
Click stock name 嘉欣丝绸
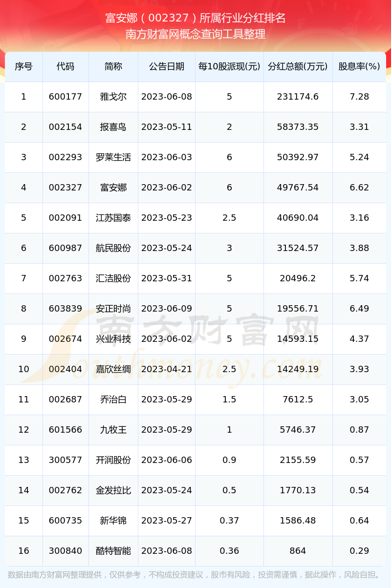coord(113,369)
